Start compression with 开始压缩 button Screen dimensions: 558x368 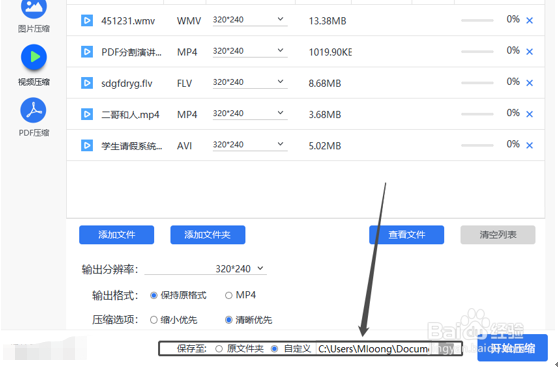click(x=512, y=348)
